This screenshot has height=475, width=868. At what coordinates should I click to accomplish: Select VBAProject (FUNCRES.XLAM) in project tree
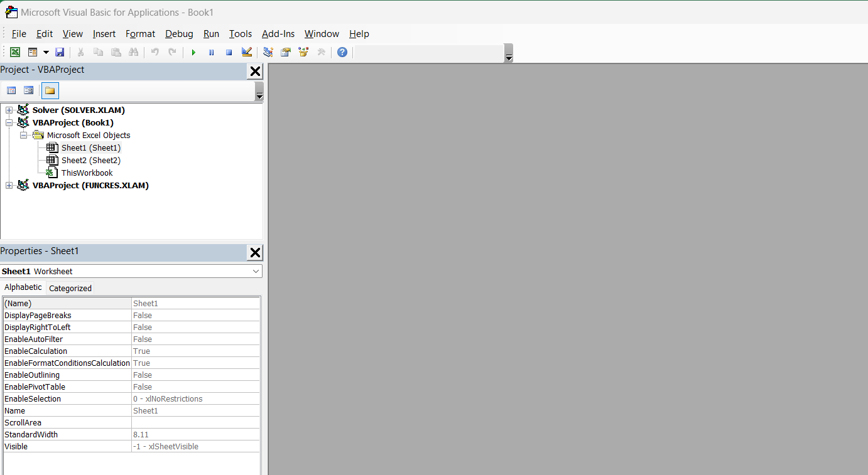coord(90,186)
